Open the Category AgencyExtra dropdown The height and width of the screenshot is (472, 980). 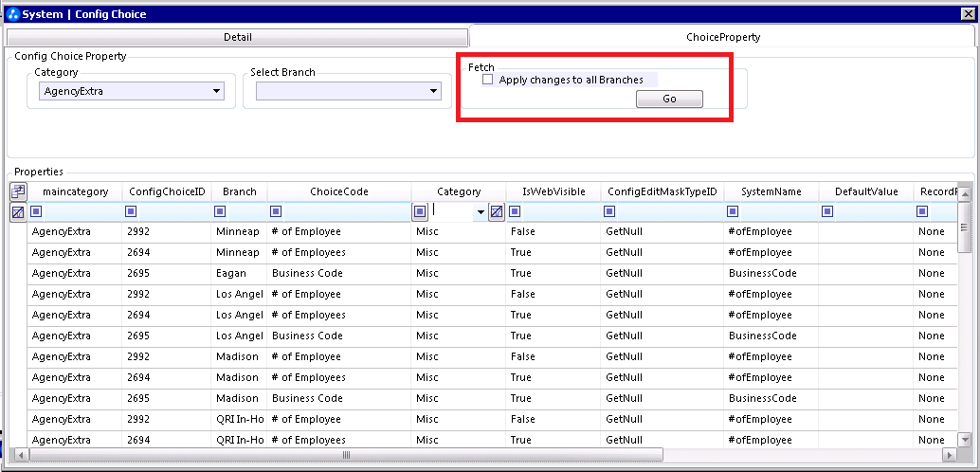(217, 91)
